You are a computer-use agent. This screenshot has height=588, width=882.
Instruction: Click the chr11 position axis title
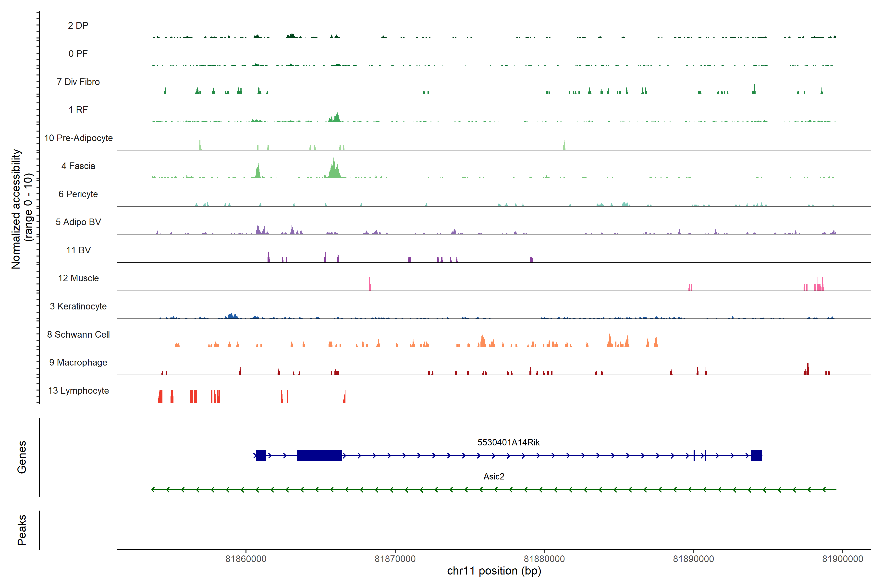click(x=494, y=571)
